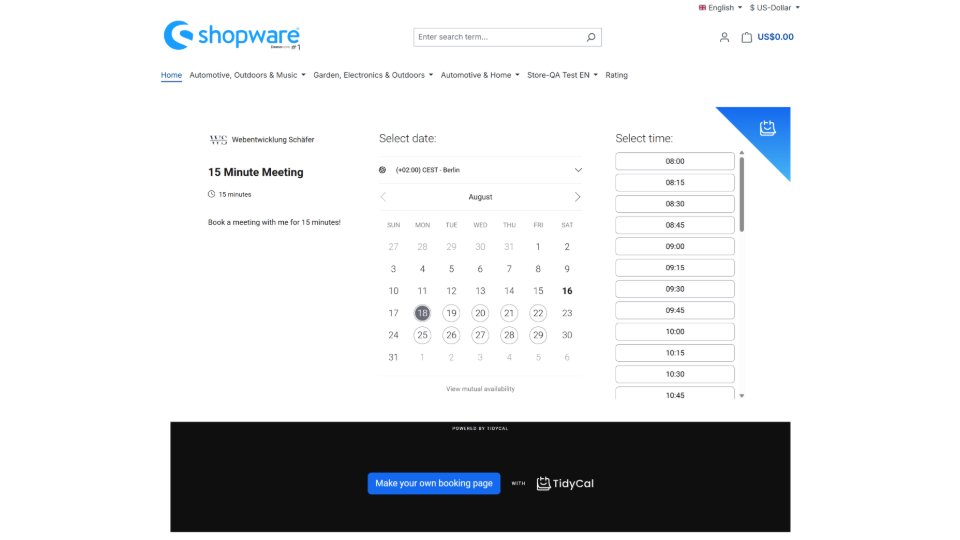Open the shopping cart icon
Image resolution: width=960 pixels, height=540 pixels.
pos(747,37)
